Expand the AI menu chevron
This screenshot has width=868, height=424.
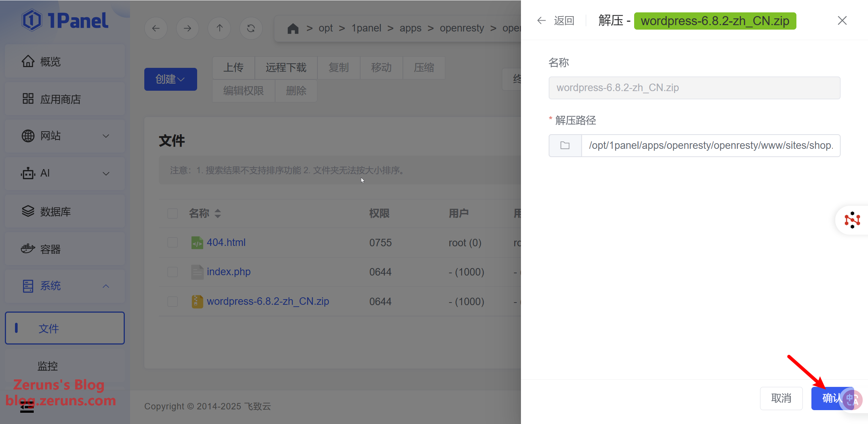pos(106,174)
